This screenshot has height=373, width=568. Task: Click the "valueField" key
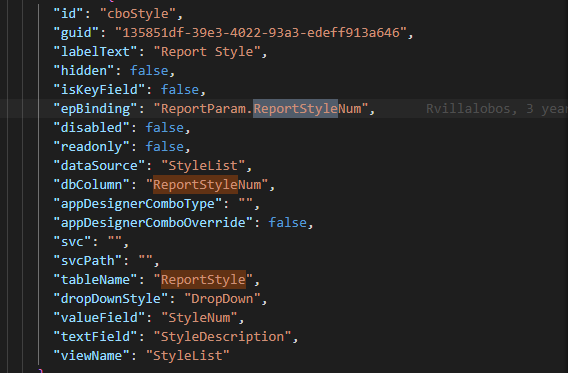coord(99,318)
